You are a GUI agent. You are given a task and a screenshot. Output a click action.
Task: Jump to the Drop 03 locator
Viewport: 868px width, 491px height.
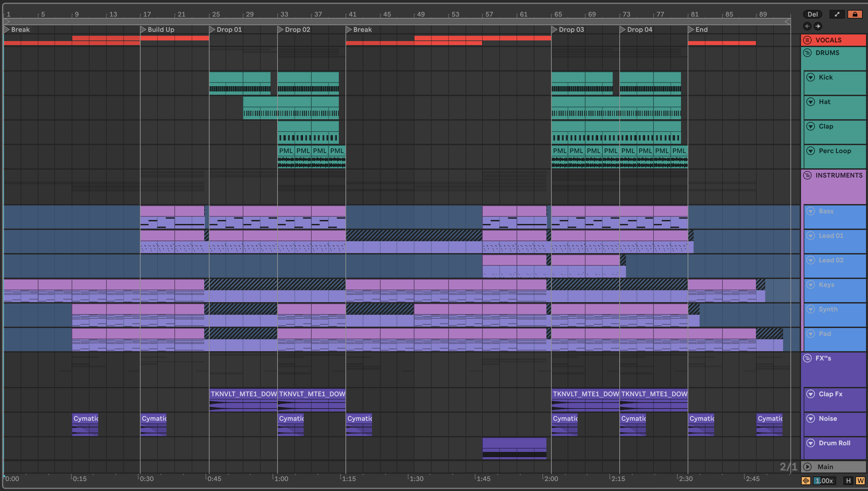click(568, 30)
